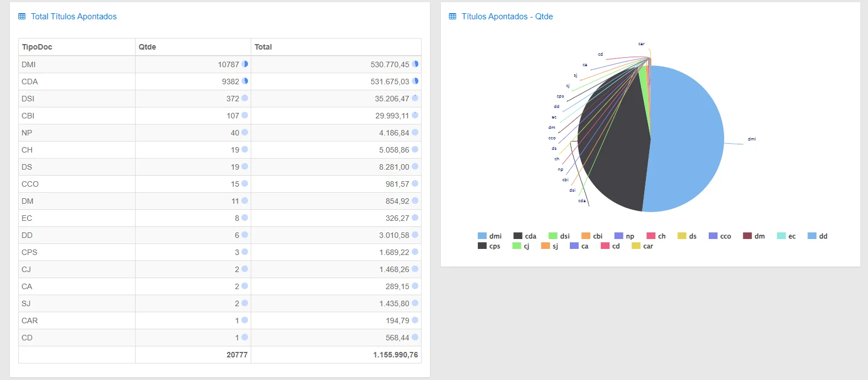Toggle the cda series color in chart legend
The image size is (868, 380).
517,236
